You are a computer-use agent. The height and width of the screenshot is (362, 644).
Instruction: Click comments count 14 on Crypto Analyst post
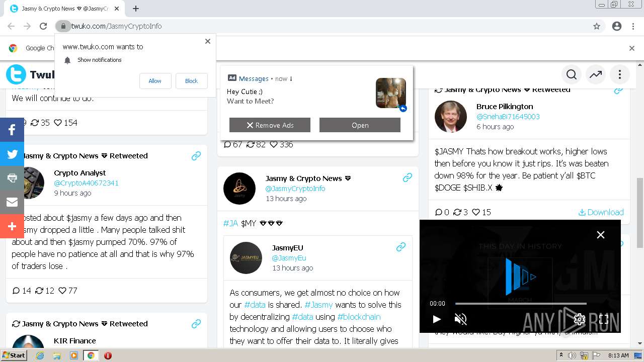click(21, 291)
